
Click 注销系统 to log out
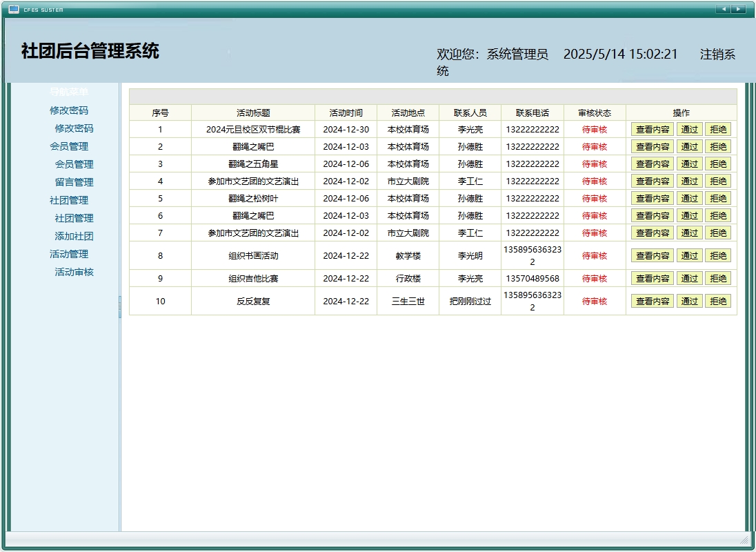(x=717, y=54)
